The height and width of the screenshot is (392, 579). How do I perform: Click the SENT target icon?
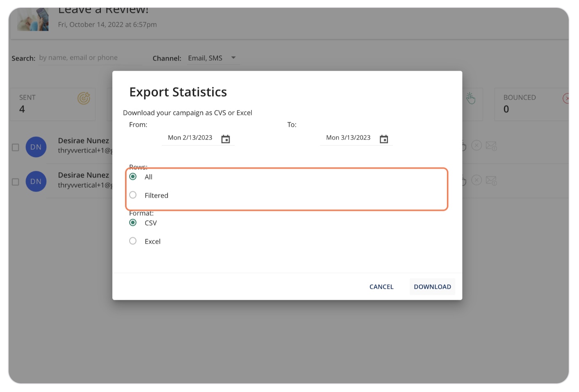click(x=84, y=98)
